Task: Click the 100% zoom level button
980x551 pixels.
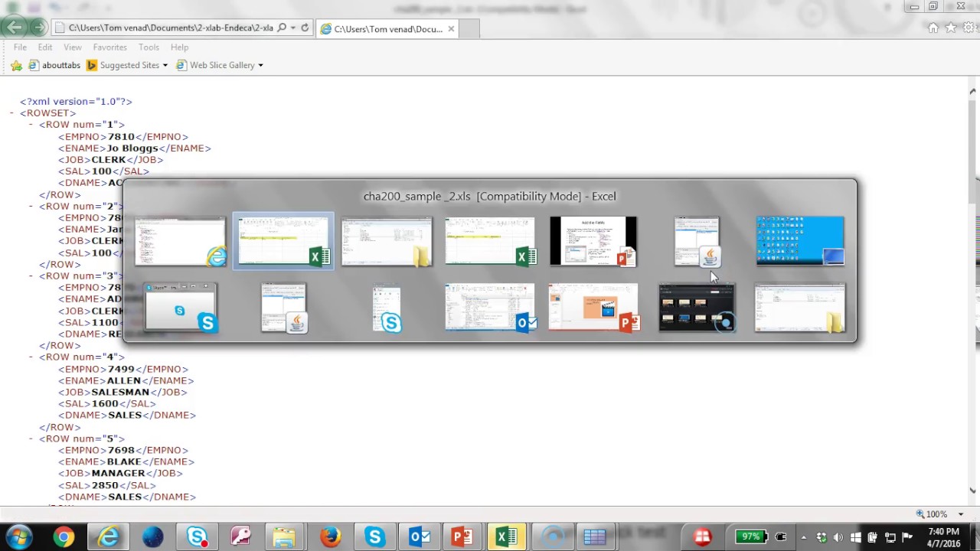Action: [x=932, y=514]
